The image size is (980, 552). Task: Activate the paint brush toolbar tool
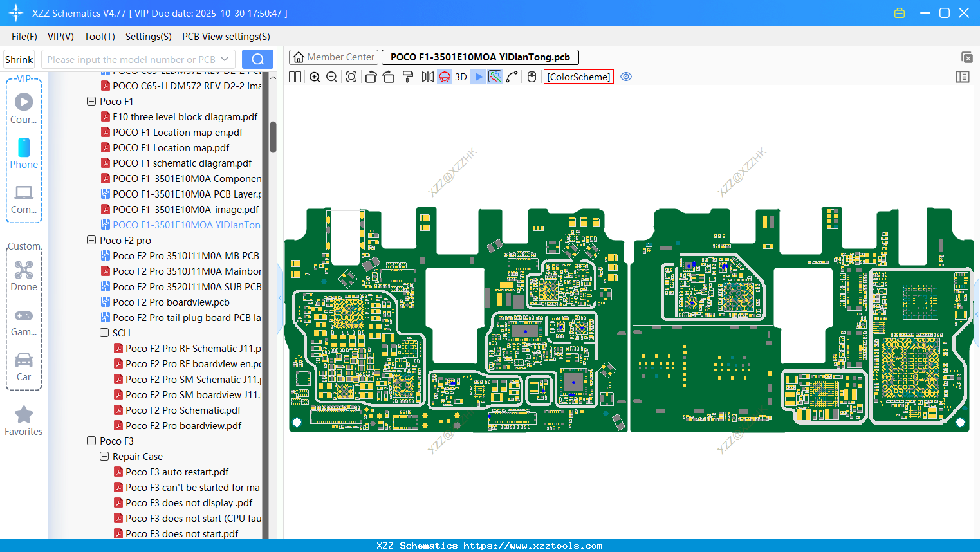click(x=408, y=77)
